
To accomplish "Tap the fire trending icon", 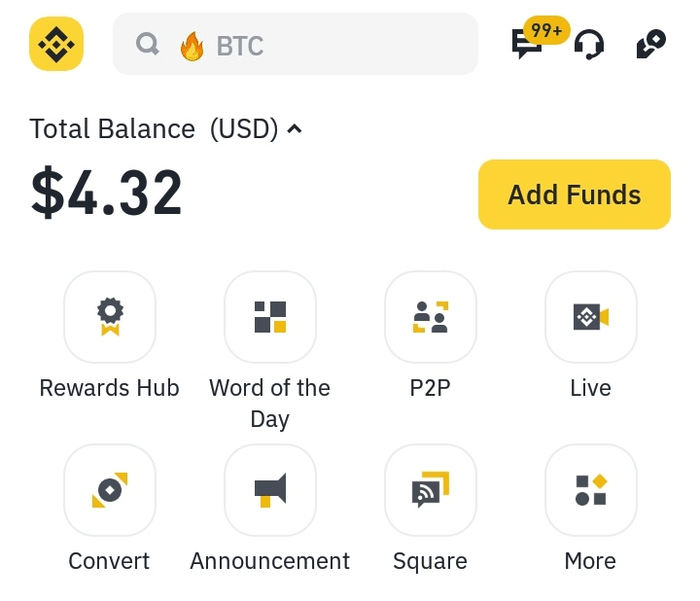I will [192, 46].
